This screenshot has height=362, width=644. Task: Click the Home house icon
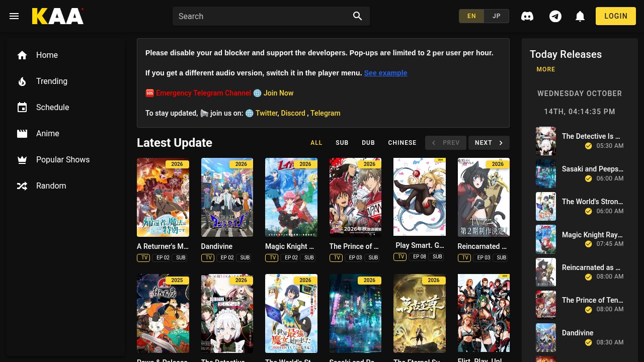(22, 55)
